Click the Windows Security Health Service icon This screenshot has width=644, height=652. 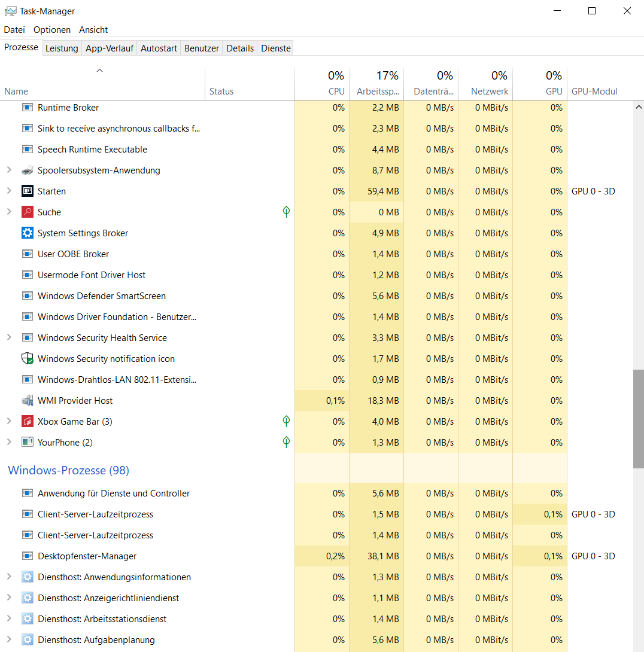(x=28, y=337)
